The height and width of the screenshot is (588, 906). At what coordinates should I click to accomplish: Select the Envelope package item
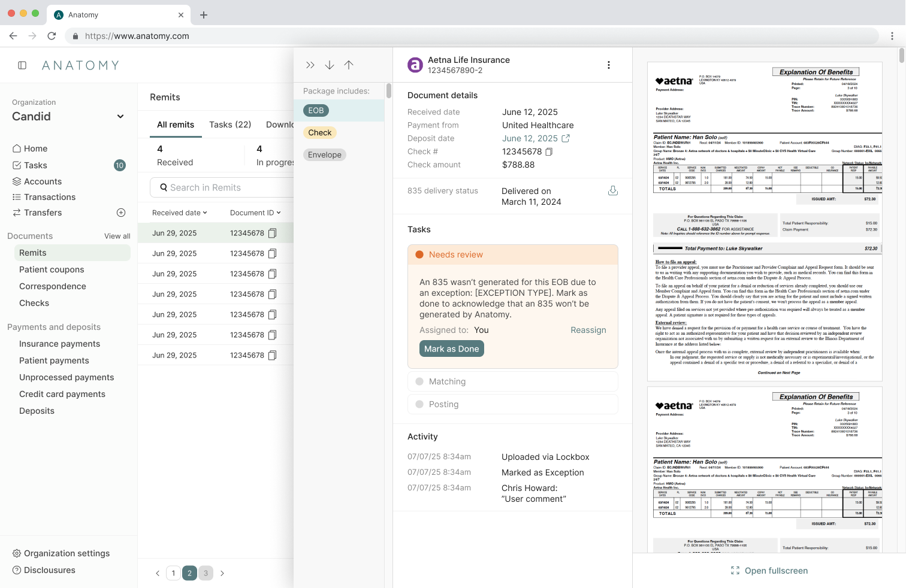325,154
